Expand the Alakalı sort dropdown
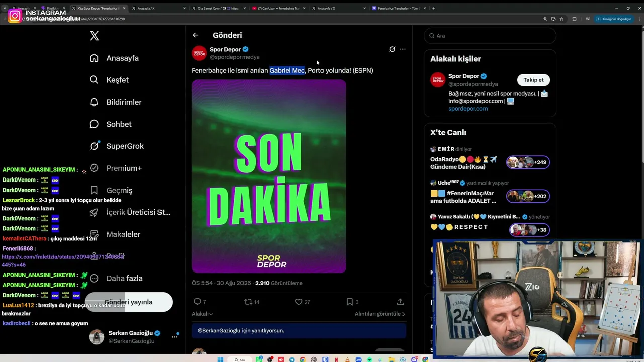Screen dimensions: 644x362 (202, 314)
